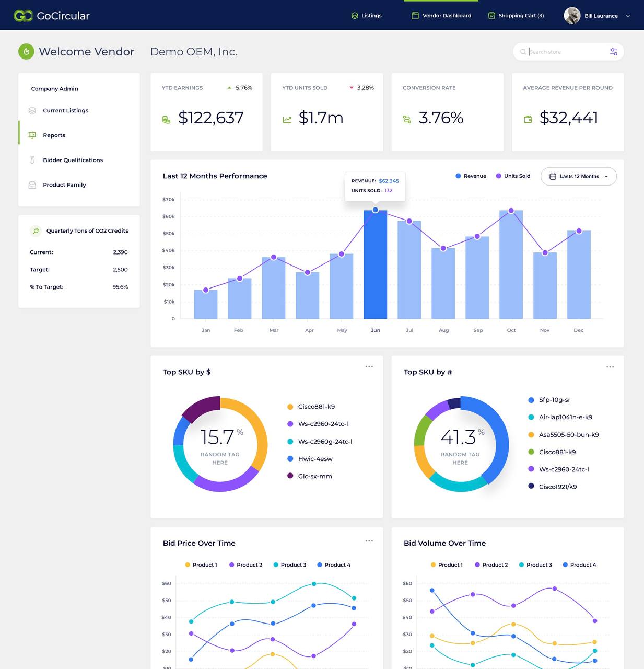Click the Shopping Cart bag icon
The image size is (644, 669).
[x=491, y=16]
